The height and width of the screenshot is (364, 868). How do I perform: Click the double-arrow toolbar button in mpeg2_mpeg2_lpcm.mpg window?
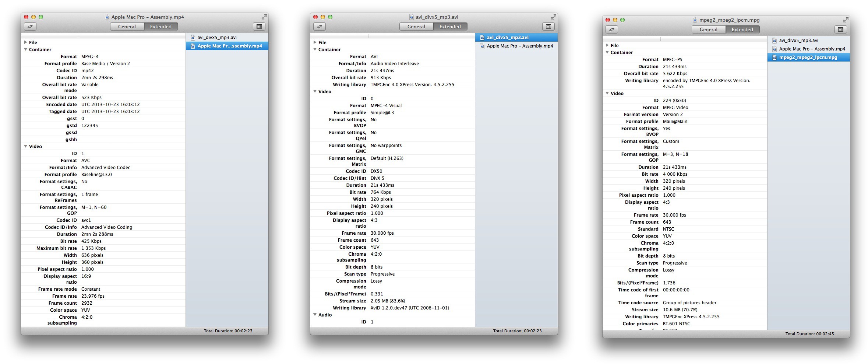(x=612, y=29)
